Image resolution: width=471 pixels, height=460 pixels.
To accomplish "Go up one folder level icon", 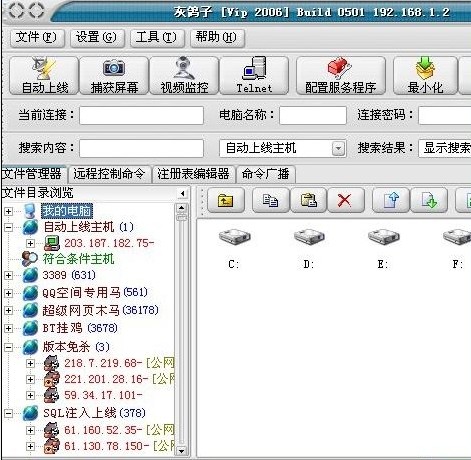I will [x=226, y=200].
